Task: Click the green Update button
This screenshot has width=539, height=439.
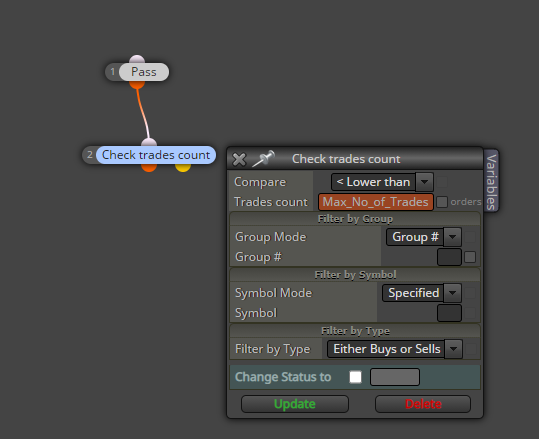Action: click(295, 404)
